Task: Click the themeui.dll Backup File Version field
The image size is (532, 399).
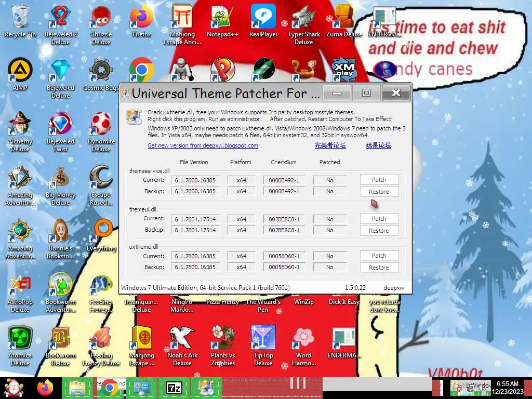Action: [195, 230]
